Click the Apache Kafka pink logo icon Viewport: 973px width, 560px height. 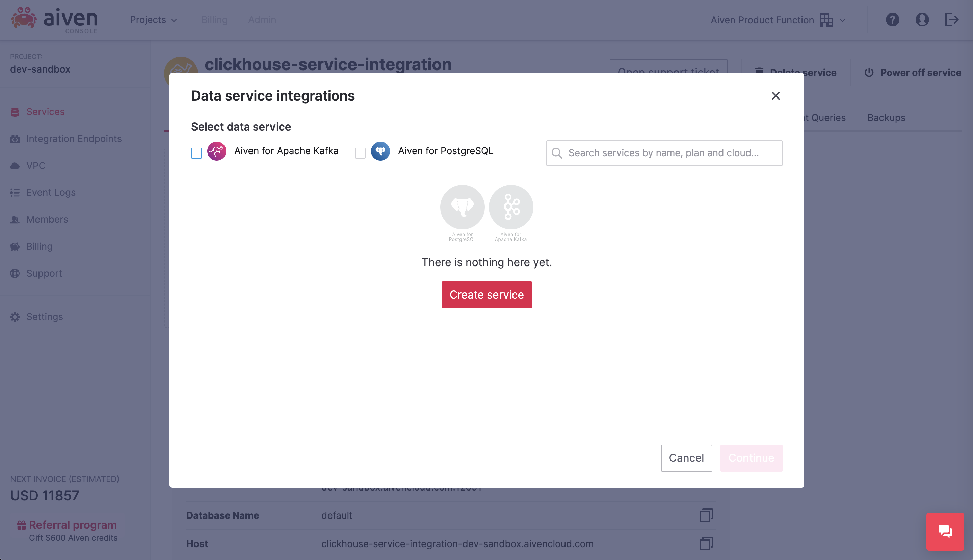pos(217,151)
